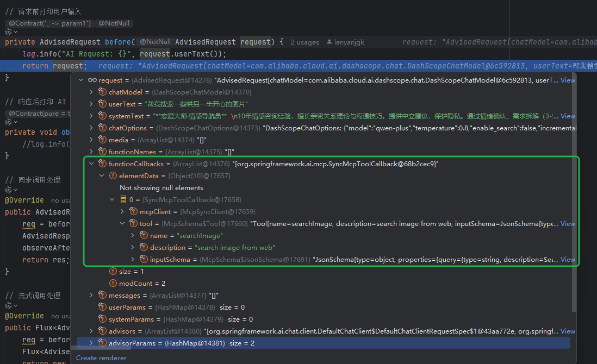
Task: Open View link for tool value
Action: 568,224
